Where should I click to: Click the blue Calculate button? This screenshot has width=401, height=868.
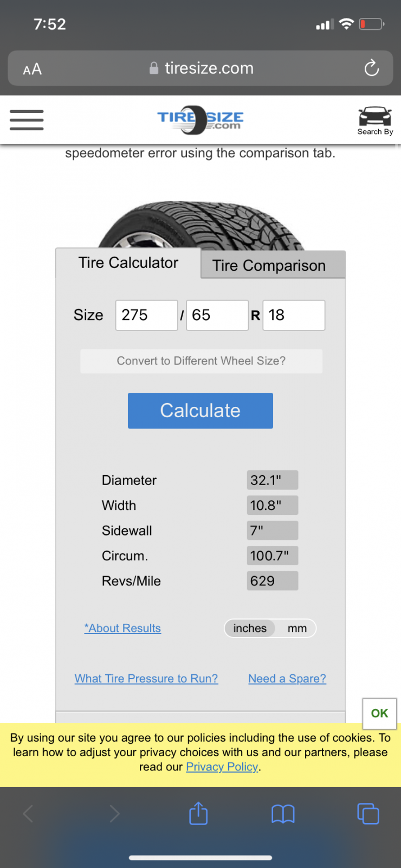coord(200,411)
